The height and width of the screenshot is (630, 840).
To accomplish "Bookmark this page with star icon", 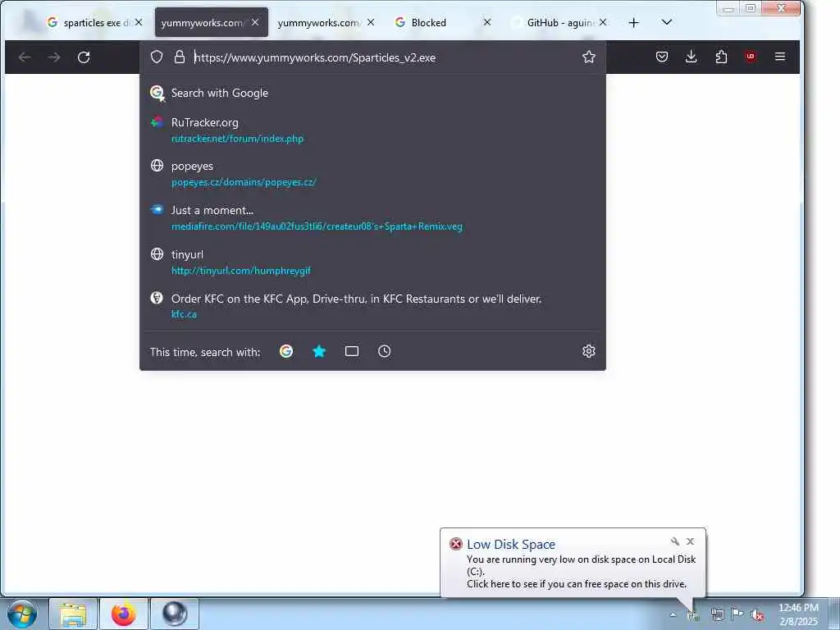I will click(589, 57).
